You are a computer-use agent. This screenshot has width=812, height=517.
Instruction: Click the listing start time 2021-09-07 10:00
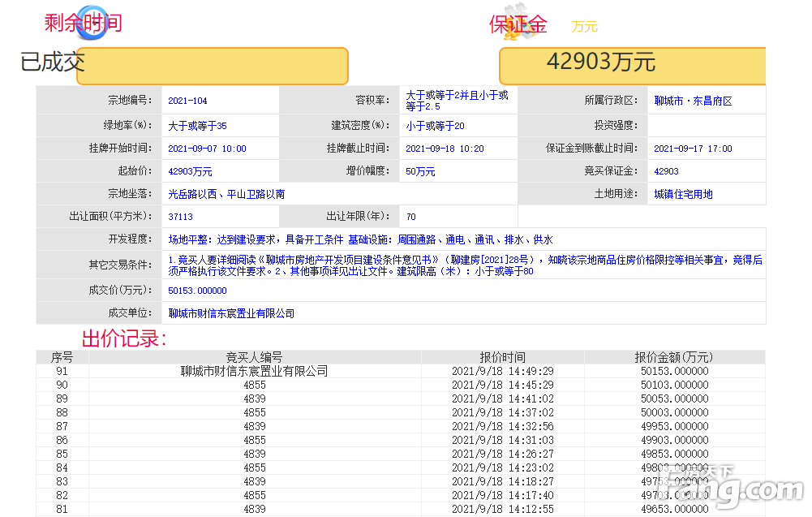207,149
